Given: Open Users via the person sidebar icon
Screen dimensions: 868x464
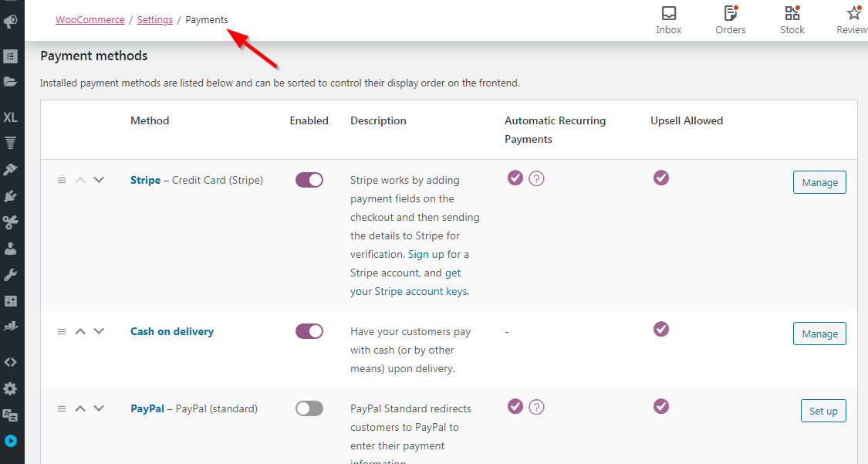Looking at the screenshot, I should point(11,249).
